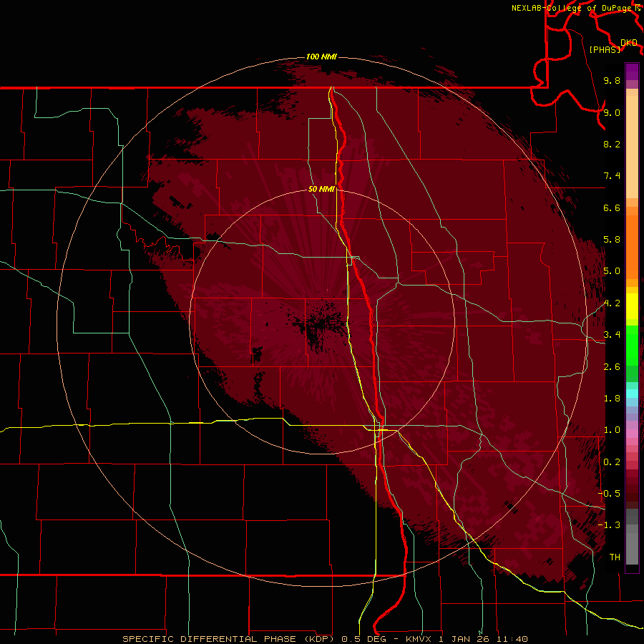Screen dimensions: 644x644
Task: Click the 9.0 value on the scale
Action: pyautogui.click(x=612, y=112)
